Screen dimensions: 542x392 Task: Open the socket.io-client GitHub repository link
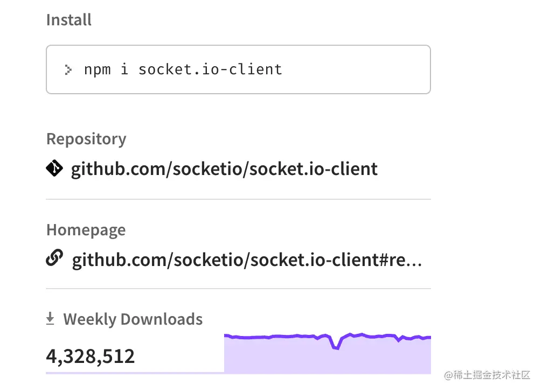[x=224, y=169]
